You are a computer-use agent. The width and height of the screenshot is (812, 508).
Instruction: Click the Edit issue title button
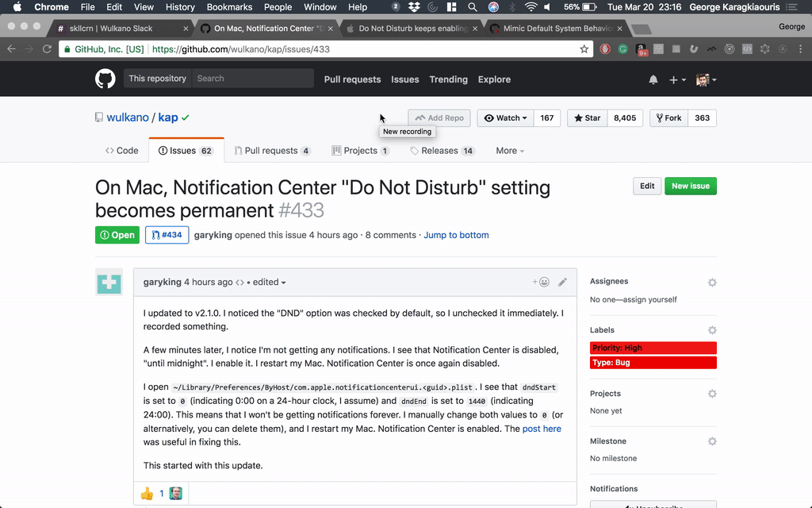(x=647, y=186)
